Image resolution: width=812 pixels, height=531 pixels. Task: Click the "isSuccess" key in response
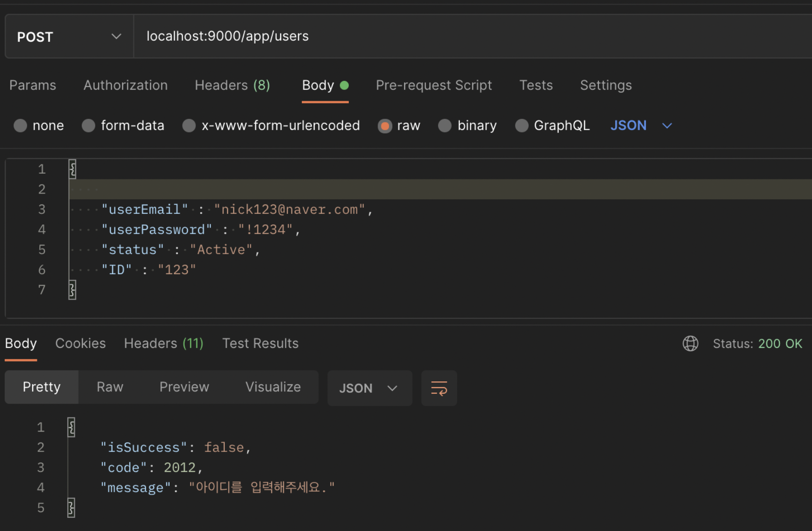(x=144, y=448)
